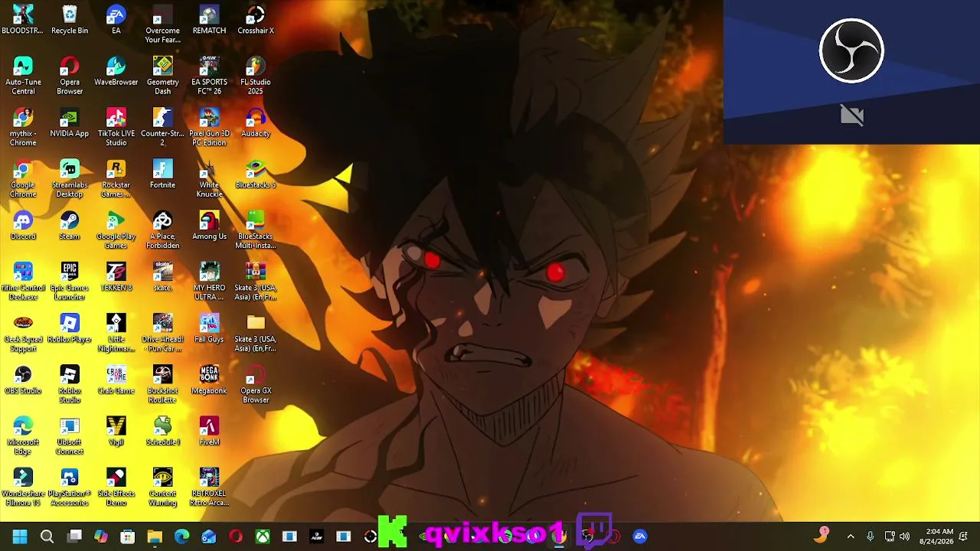Open File Explorer from the taskbar
Viewport: 980px width, 551px height.
tap(155, 536)
